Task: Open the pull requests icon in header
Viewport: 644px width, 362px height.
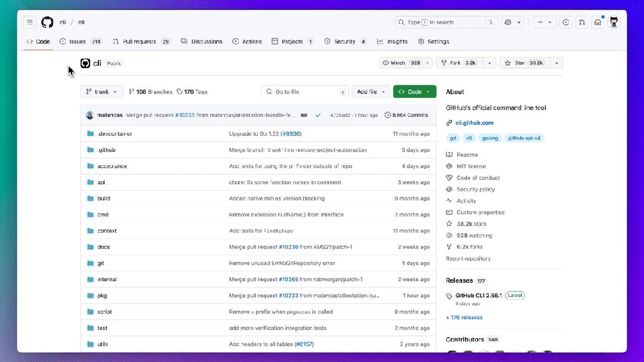Action: (x=582, y=22)
